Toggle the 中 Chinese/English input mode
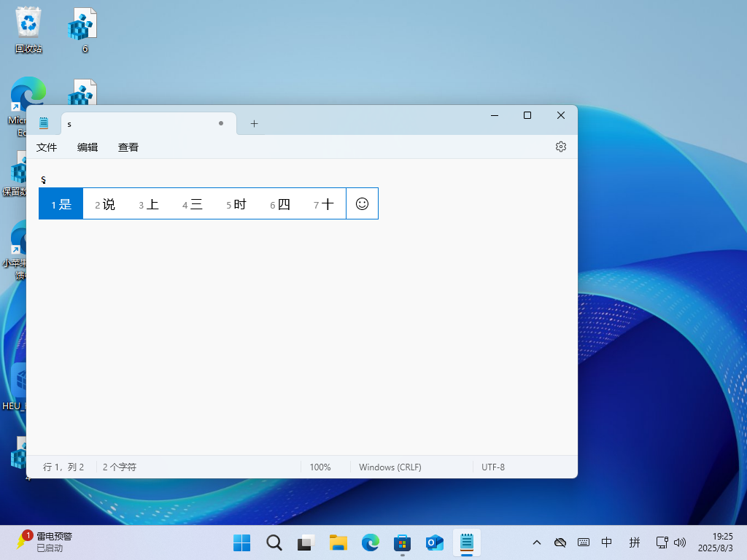This screenshot has height=560, width=747. tap(606, 542)
